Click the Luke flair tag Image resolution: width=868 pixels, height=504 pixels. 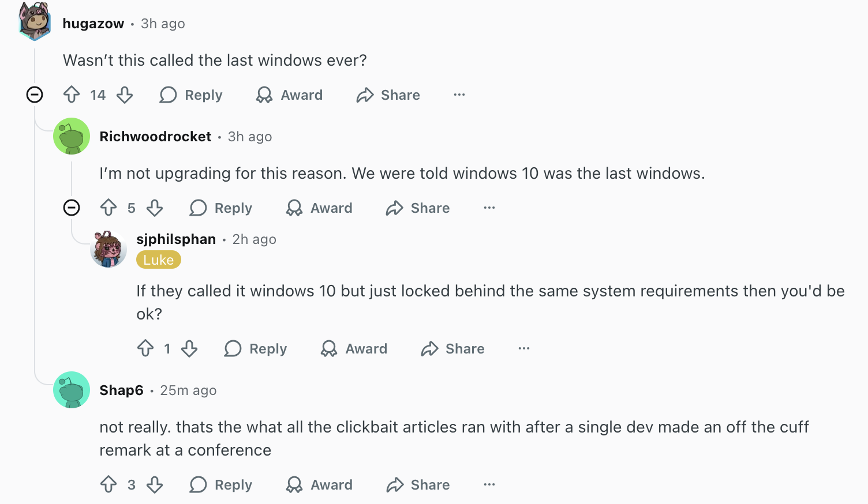(158, 259)
